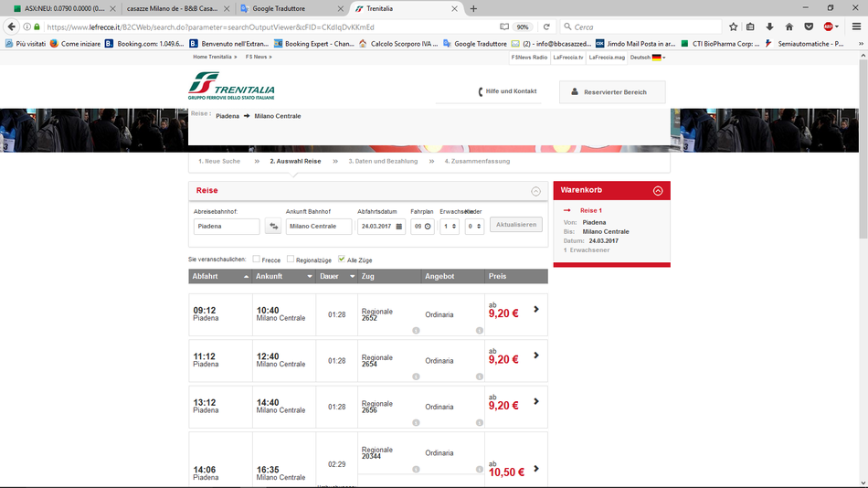Open the Firefox hamburger menu
The width and height of the screenshot is (868, 488).
856,27
